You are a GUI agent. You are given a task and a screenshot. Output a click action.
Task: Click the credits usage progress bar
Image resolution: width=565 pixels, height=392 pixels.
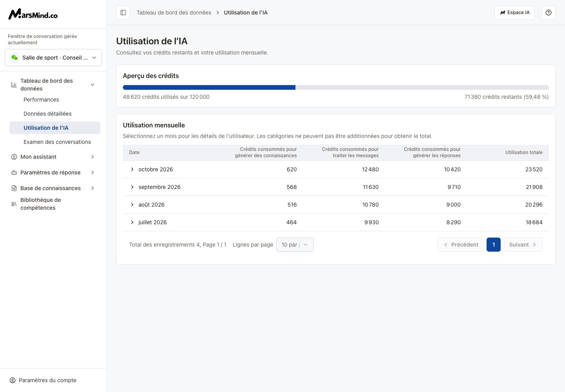(x=336, y=87)
